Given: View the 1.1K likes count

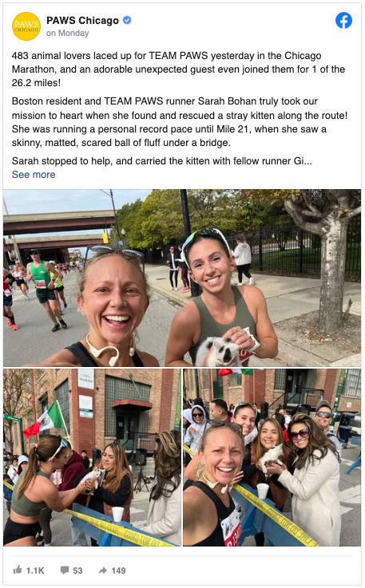Looking at the screenshot, I should pyautogui.click(x=35, y=570).
